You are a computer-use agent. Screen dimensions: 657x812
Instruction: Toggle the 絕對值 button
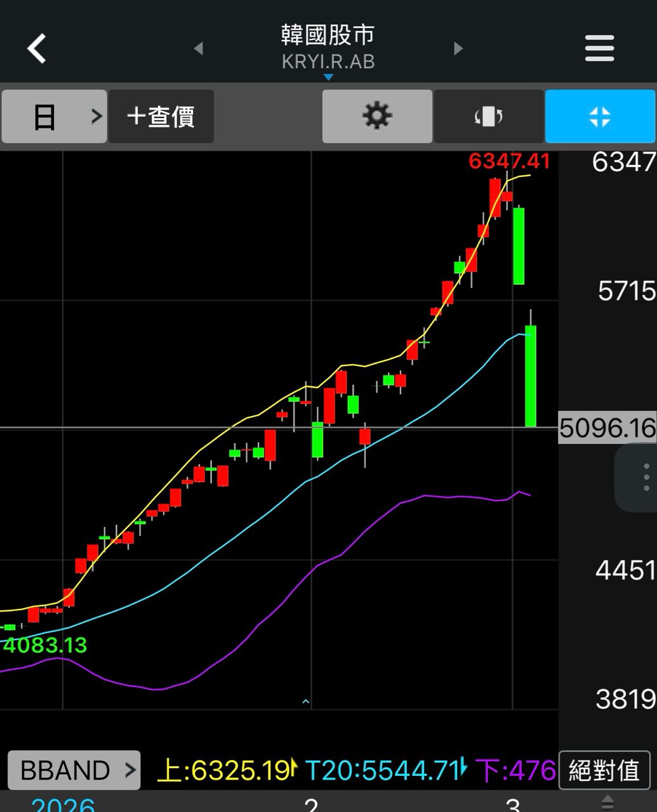604,770
